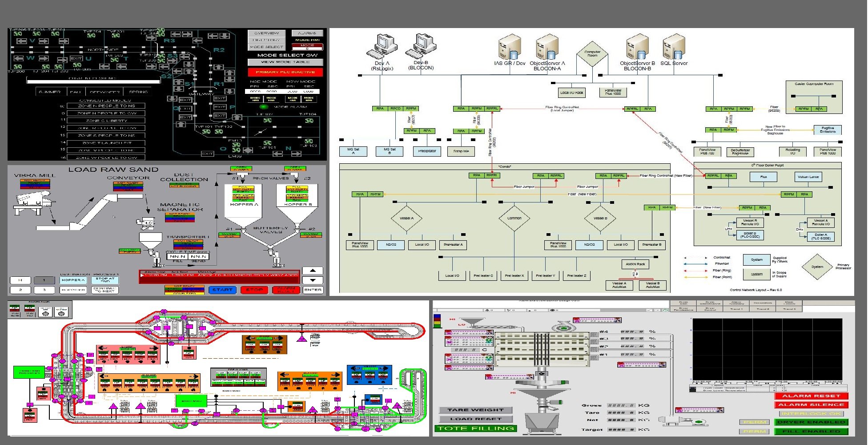Open the View Mode Table panel
The height and width of the screenshot is (445, 868).
tap(285, 62)
